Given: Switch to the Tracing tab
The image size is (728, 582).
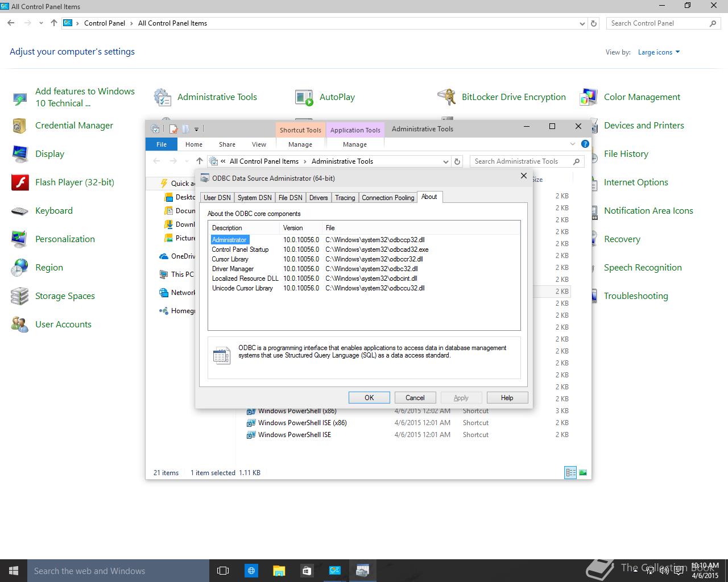Looking at the screenshot, I should click(x=345, y=198).
